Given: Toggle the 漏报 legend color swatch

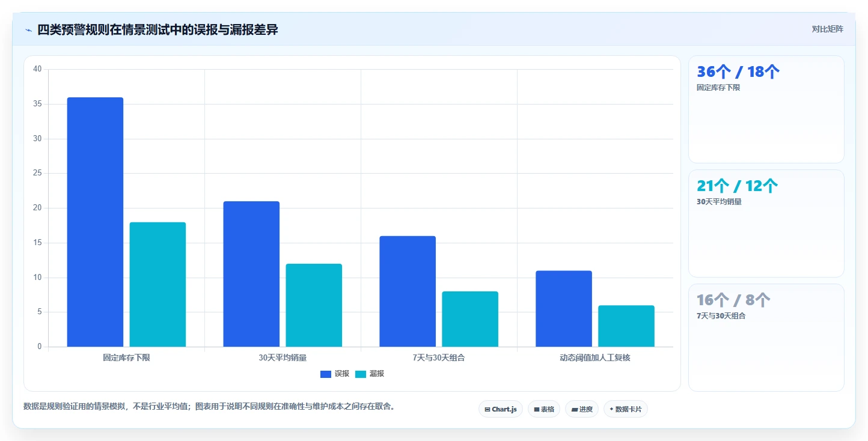Looking at the screenshot, I should coord(361,374).
